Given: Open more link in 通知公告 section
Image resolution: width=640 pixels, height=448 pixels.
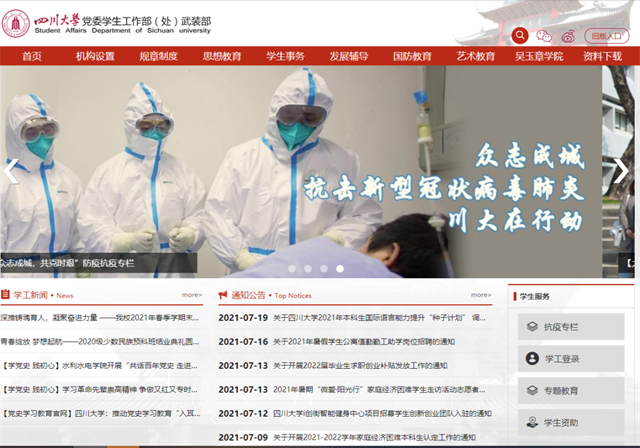Looking at the screenshot, I should point(481,295).
